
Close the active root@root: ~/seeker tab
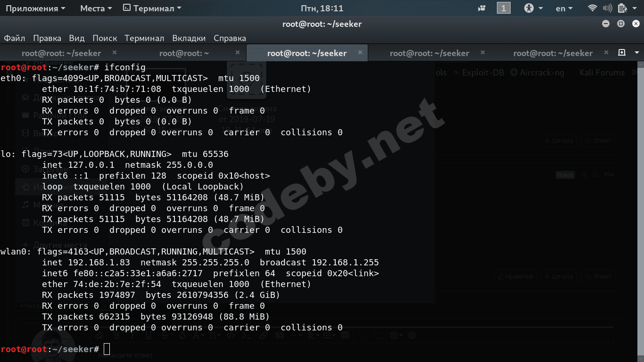tap(361, 52)
